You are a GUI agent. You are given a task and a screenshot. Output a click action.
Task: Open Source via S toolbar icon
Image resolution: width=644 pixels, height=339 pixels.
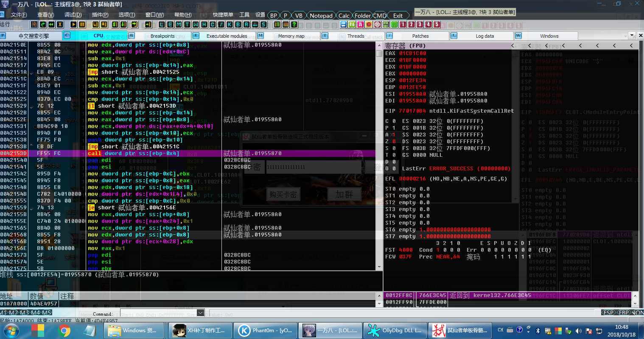pos(263,25)
